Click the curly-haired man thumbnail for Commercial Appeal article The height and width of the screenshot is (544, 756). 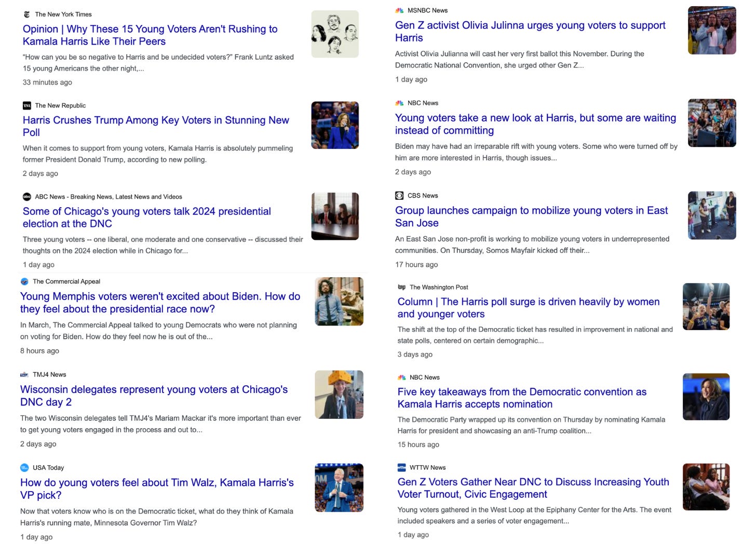click(339, 302)
